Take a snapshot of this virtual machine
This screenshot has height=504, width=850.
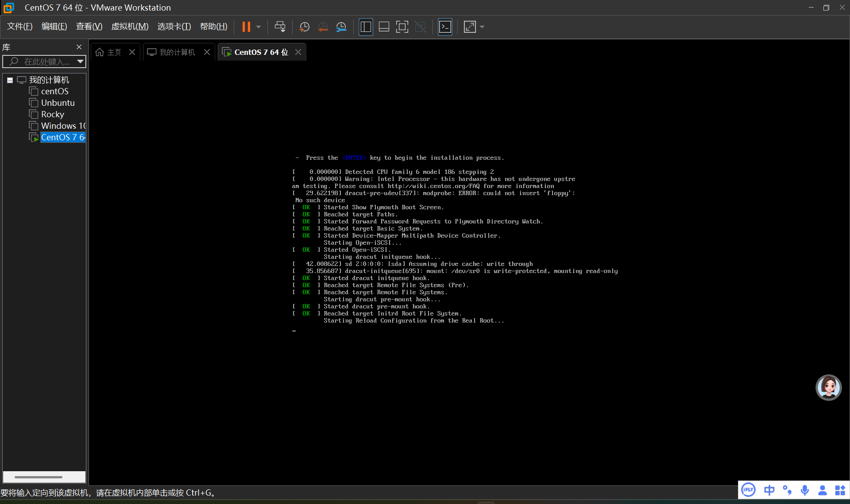[305, 27]
